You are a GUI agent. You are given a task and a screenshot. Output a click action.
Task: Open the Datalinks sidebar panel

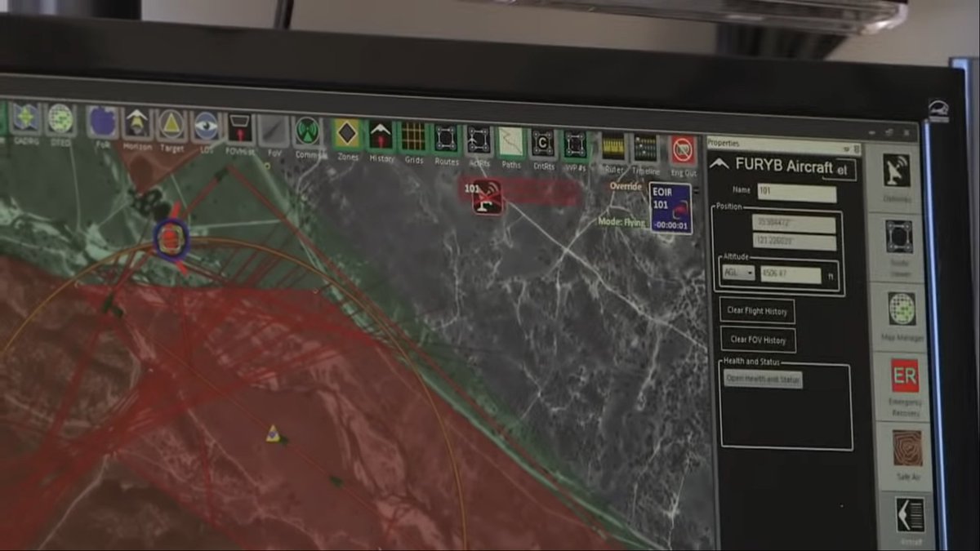[x=898, y=171]
